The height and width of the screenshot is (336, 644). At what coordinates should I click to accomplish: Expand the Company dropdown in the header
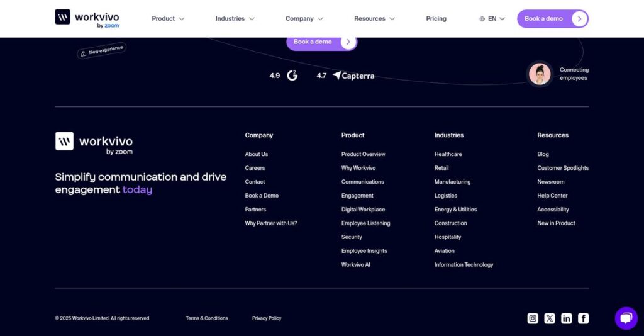304,18
